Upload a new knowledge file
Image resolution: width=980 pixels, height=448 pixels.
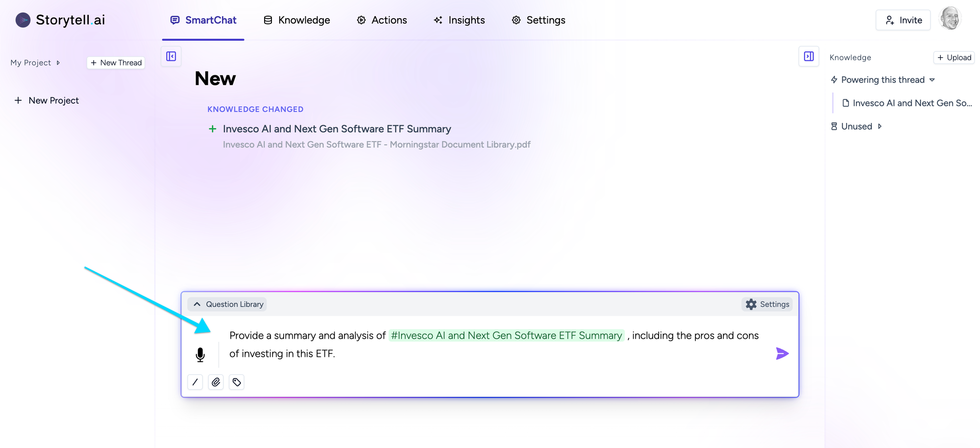[x=954, y=57]
